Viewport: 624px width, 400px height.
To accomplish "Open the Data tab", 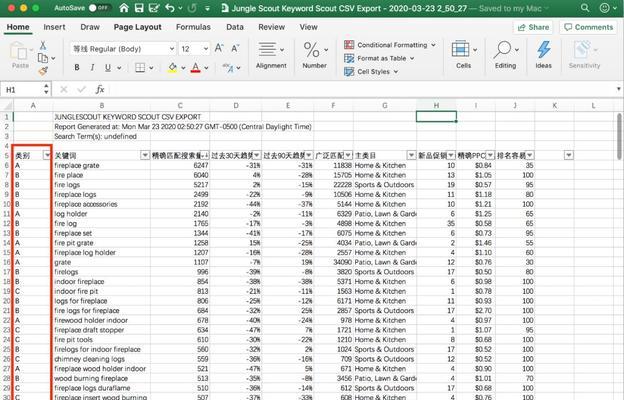I will (x=235, y=27).
